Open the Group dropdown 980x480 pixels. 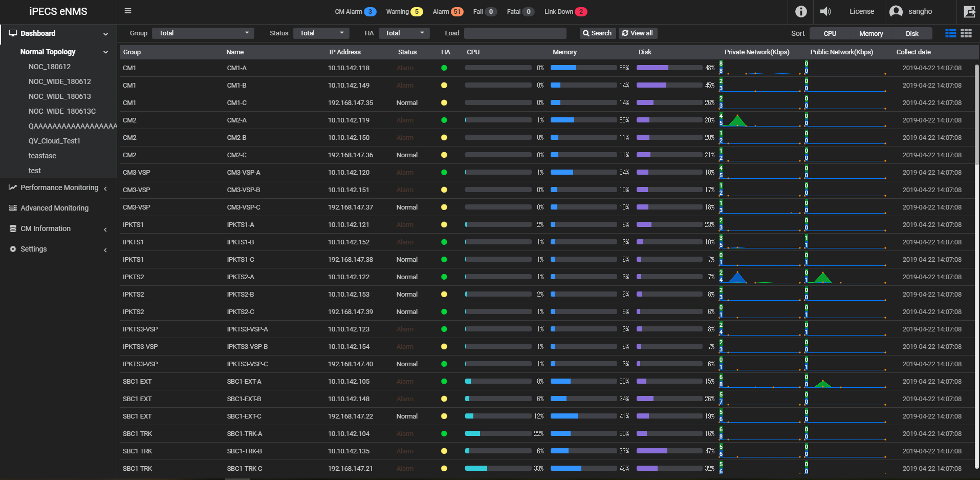(x=204, y=33)
